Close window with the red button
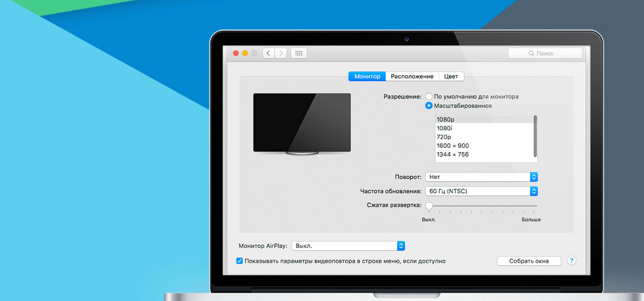This screenshot has height=301, width=644. 236,53
